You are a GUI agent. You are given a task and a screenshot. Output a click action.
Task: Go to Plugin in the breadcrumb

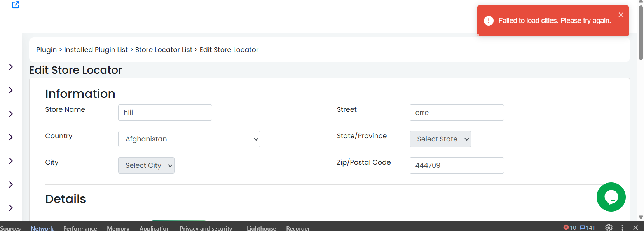tap(47, 50)
